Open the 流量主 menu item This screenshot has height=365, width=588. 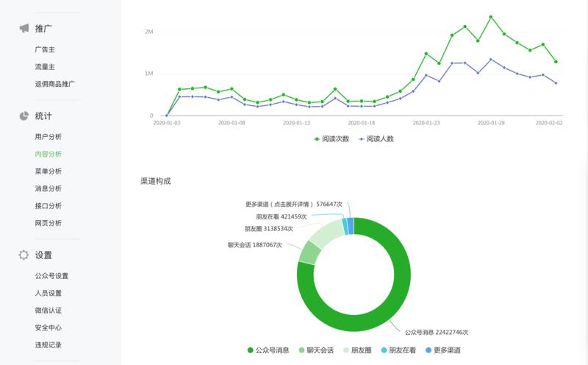tap(45, 67)
